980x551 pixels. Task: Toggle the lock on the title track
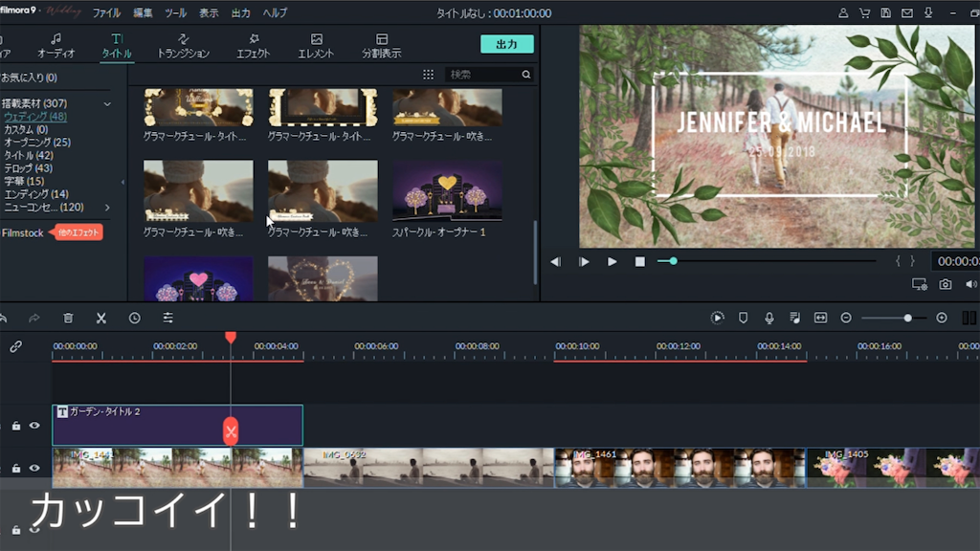[16, 426]
